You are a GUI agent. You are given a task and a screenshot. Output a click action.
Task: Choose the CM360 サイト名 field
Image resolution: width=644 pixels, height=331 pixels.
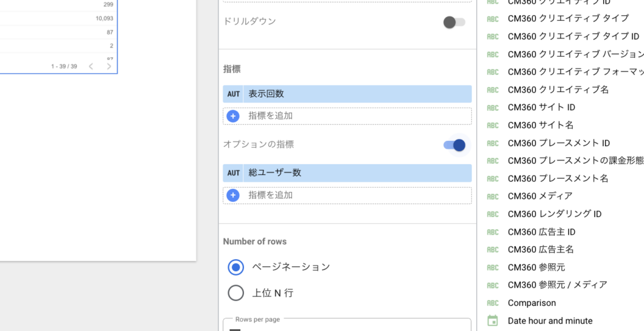coord(540,125)
